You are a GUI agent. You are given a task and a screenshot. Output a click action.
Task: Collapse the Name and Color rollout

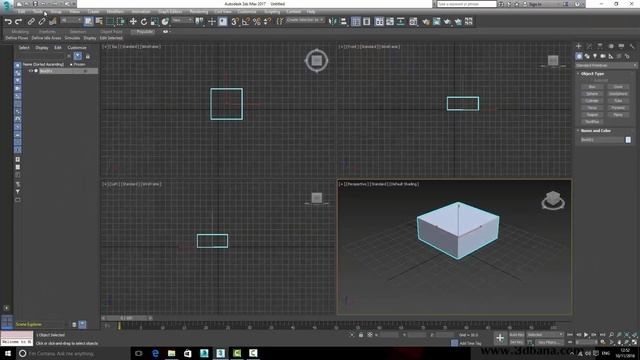click(596, 131)
